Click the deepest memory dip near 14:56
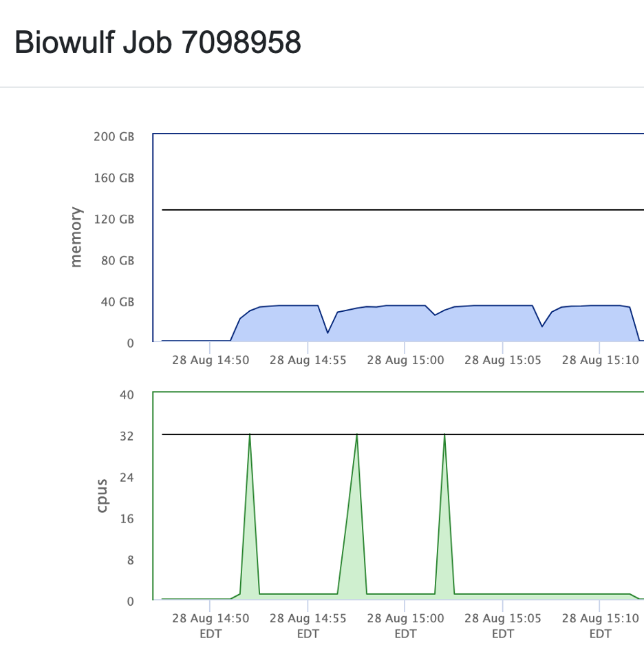Screen dimensions: 644x665 click(x=328, y=332)
